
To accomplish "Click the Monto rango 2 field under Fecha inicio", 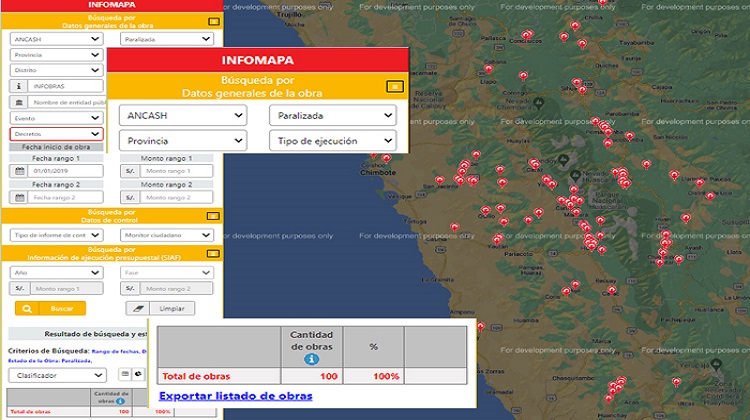I will coord(176,198).
